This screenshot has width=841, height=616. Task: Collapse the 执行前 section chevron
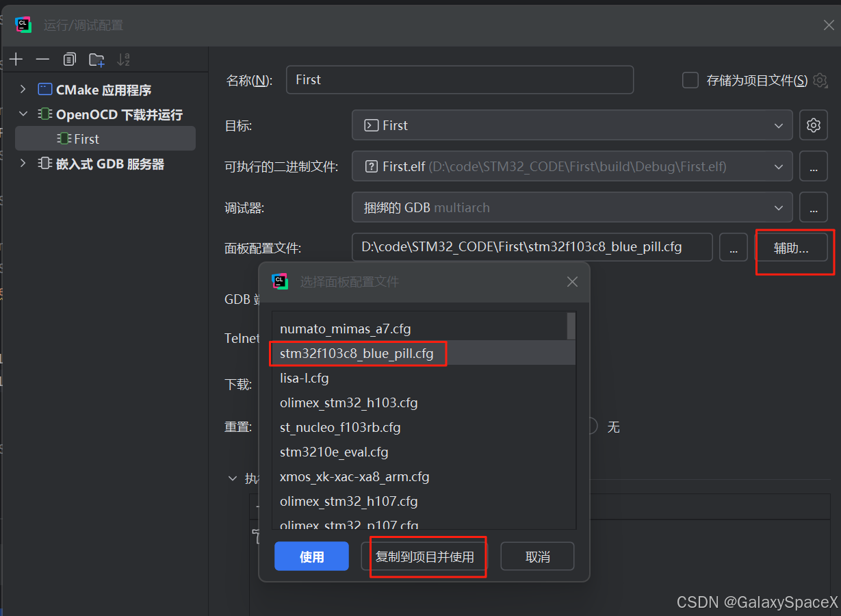(233, 478)
